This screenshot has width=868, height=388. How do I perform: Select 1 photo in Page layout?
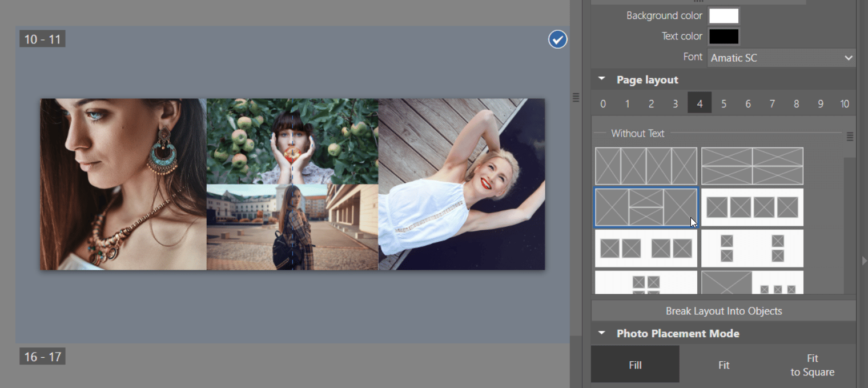click(x=627, y=104)
